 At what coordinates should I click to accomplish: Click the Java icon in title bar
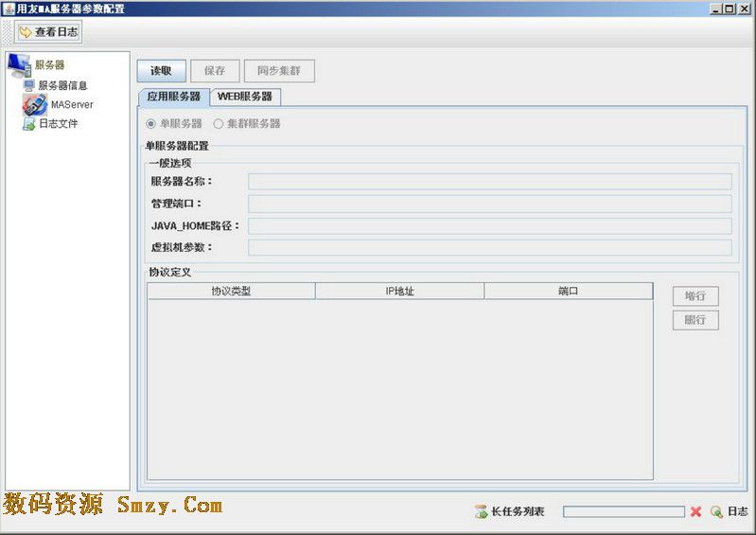click(x=9, y=9)
